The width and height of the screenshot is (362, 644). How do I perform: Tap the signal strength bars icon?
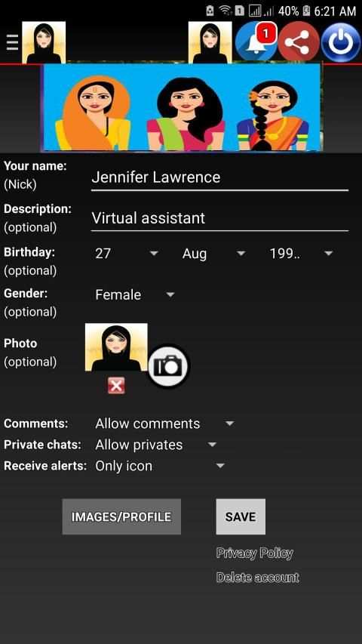tap(255, 11)
